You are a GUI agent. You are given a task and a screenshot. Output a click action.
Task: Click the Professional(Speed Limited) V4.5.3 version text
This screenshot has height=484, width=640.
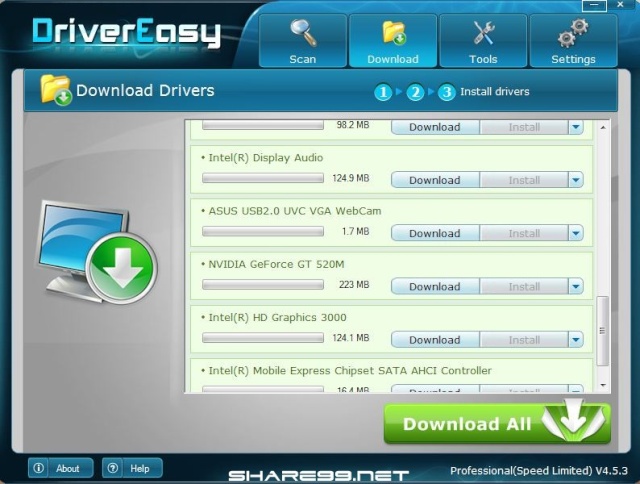(x=539, y=471)
